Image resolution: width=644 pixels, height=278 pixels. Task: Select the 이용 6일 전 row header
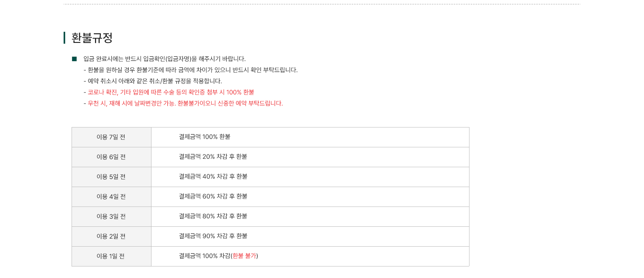tap(111, 157)
